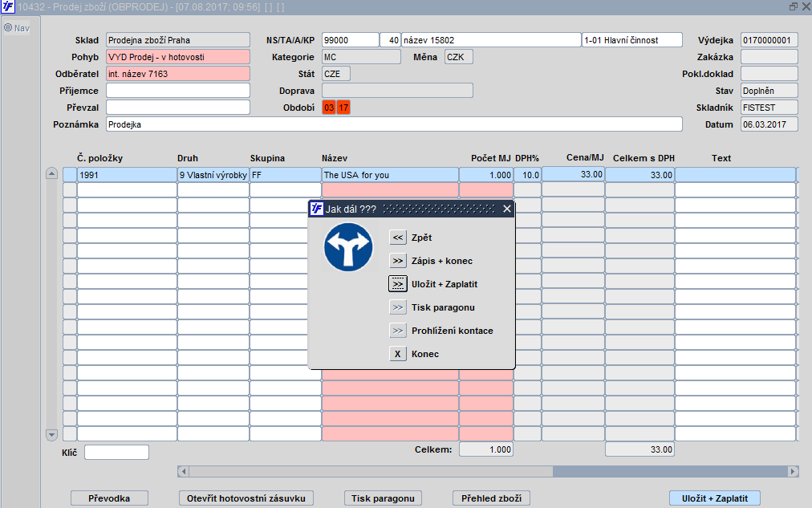Click the DPH% cell 10.0
Screen dimensions: 812x508
(527, 175)
